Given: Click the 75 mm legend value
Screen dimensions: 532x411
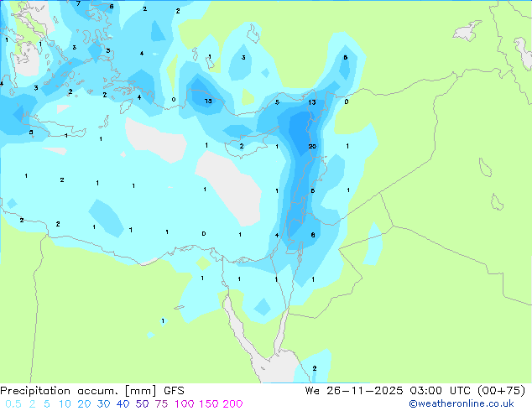Looking at the screenshot, I should coord(161,404).
